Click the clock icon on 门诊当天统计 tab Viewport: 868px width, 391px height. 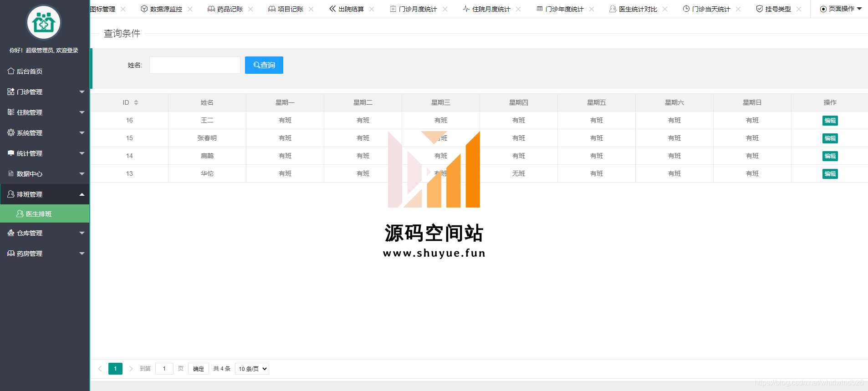tap(686, 9)
